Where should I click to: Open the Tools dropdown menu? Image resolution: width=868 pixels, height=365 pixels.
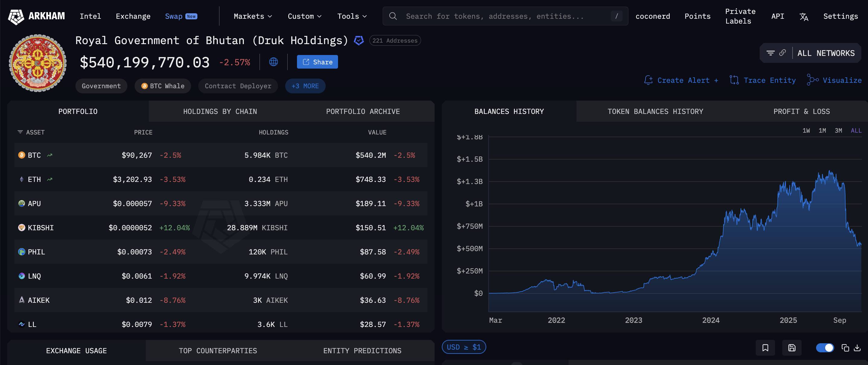(352, 16)
